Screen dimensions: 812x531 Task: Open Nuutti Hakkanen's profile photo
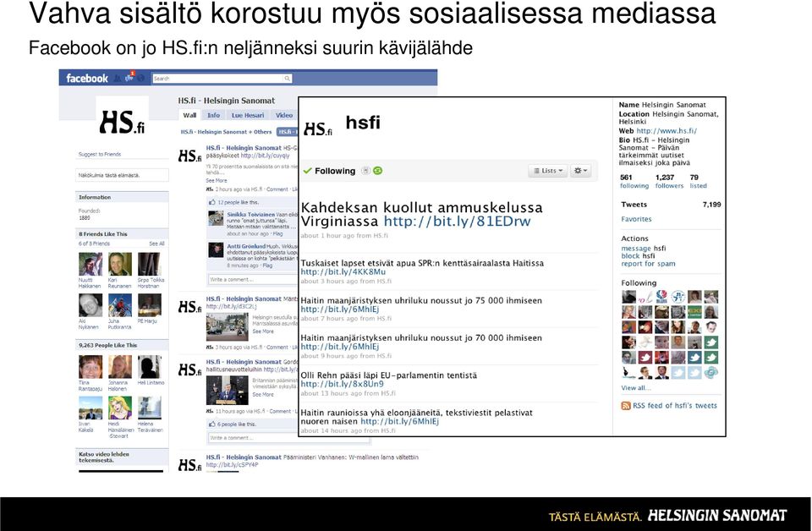coord(91,265)
